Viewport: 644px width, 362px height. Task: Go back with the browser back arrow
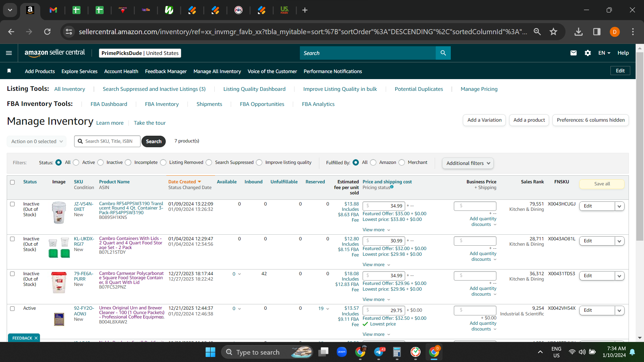coord(11,32)
